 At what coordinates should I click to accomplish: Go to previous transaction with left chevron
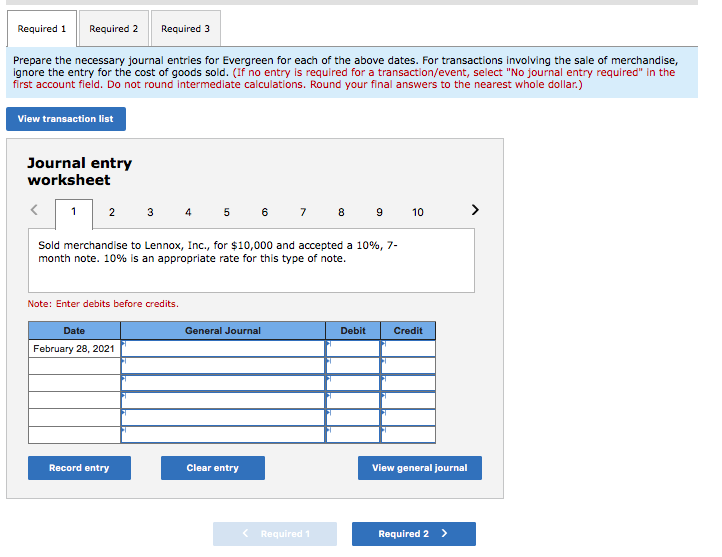click(x=34, y=210)
